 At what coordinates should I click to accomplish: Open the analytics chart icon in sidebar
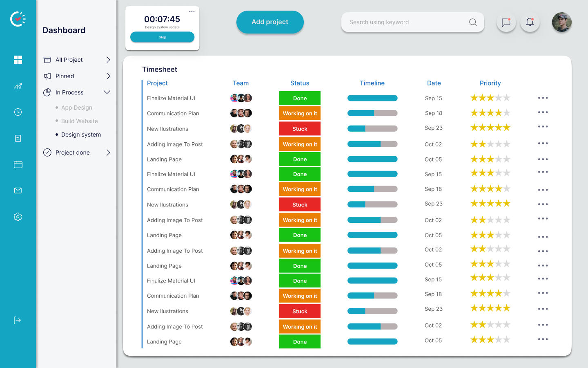[18, 86]
